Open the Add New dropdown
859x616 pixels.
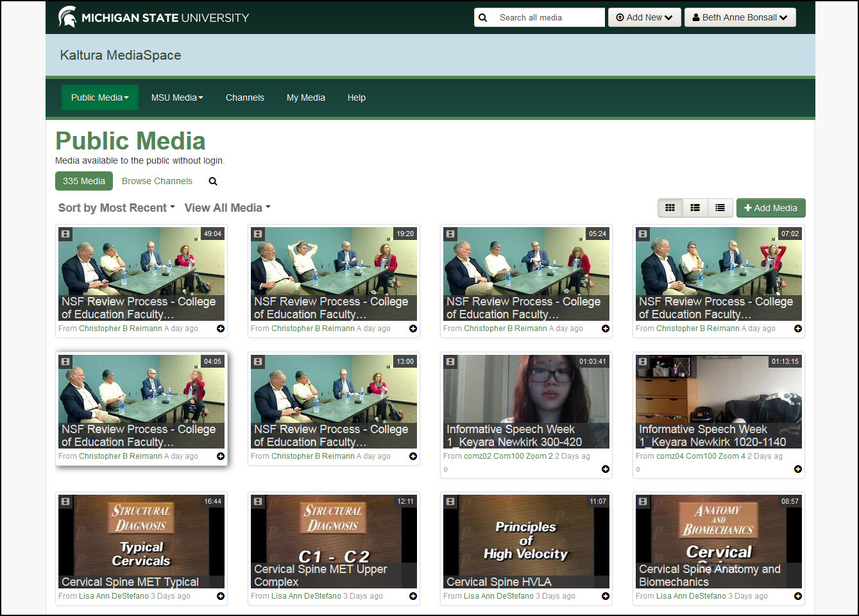click(644, 17)
